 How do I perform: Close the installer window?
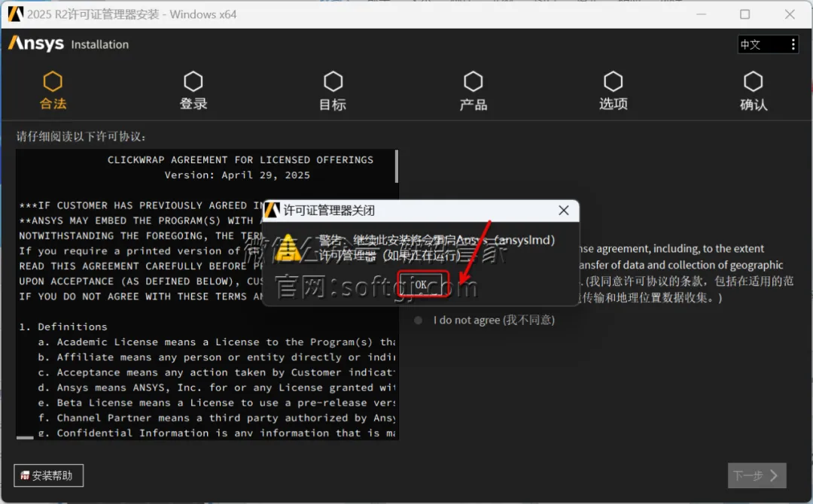pyautogui.click(x=790, y=14)
